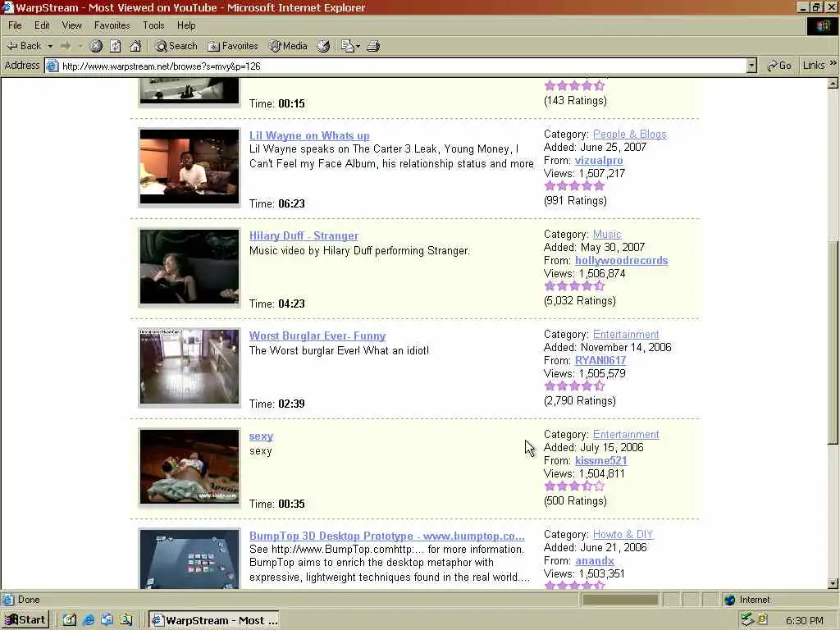Open Entertainment category for Worst Burglar video
The width and height of the screenshot is (840, 630).
click(626, 335)
